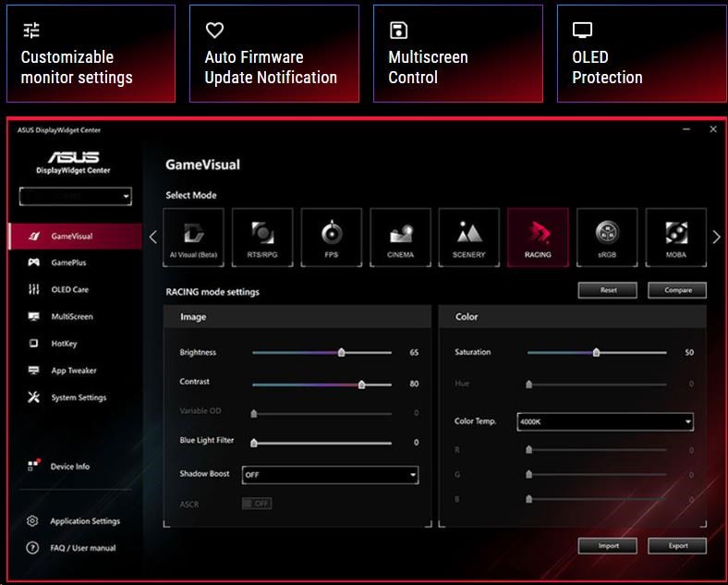Show more modes with right arrow

click(x=716, y=238)
